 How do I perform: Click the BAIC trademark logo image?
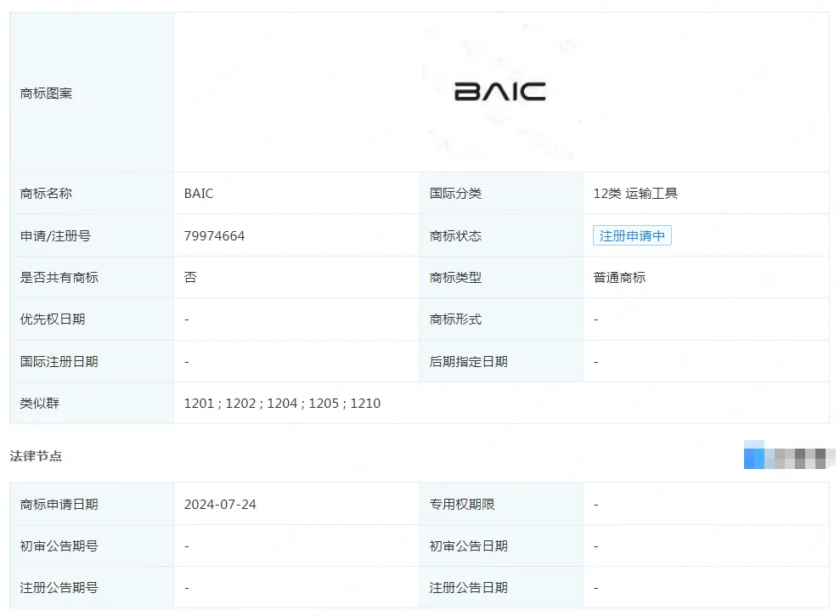point(499,92)
